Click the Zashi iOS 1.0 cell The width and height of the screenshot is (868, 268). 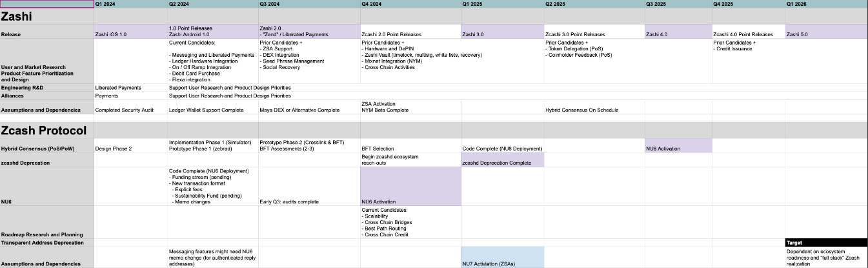(x=130, y=31)
